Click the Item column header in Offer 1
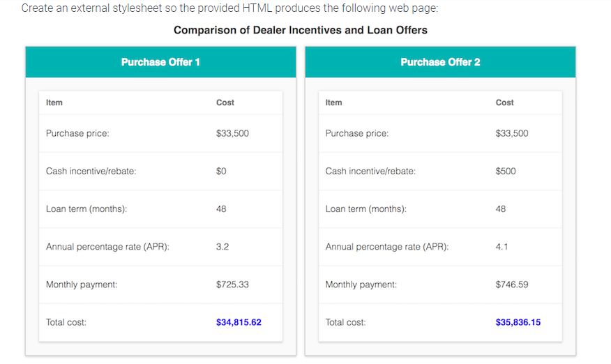Screen dimensions: 611x364 (54, 103)
